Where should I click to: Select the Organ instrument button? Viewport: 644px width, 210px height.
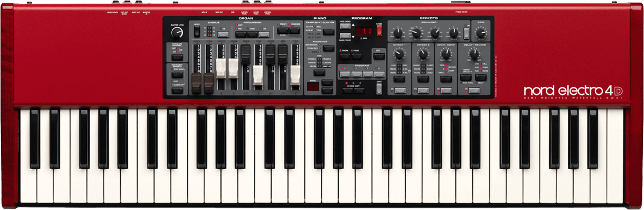[345, 56]
